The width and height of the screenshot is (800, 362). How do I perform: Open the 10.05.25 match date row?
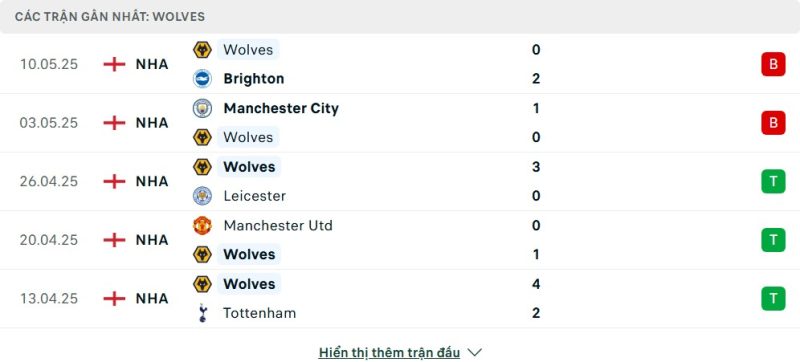pos(400,64)
